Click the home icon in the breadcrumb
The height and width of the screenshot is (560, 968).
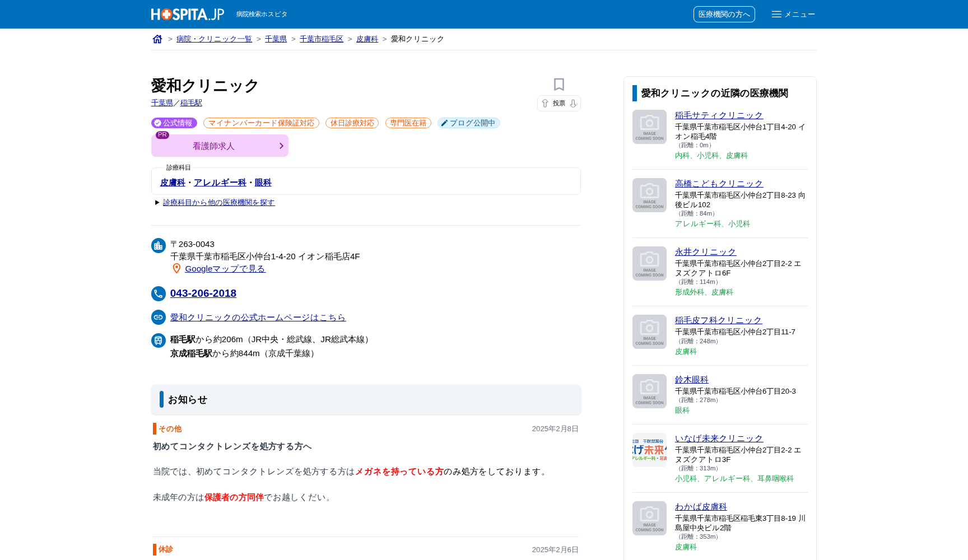tap(157, 39)
